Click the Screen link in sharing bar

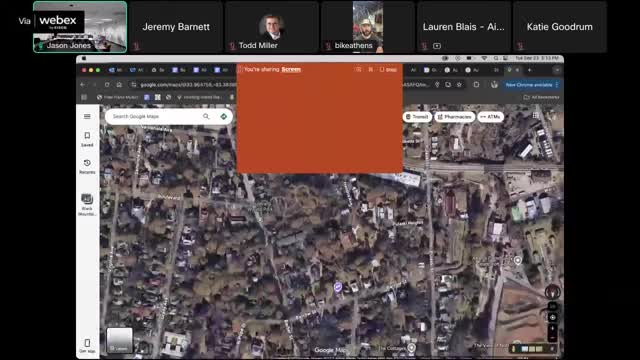(x=291, y=69)
